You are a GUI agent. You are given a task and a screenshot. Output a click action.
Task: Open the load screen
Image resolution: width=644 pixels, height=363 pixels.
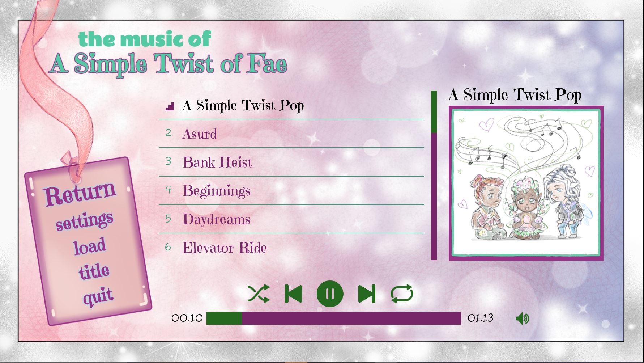(x=90, y=246)
